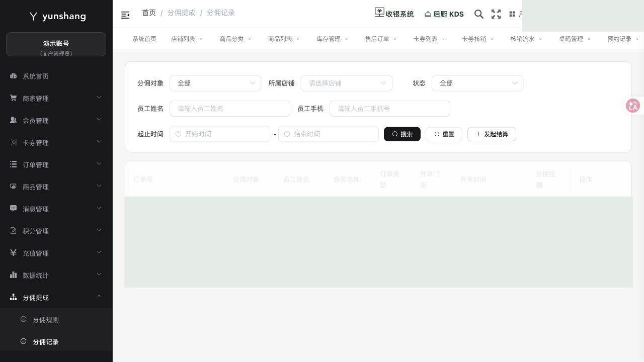Open the 后厨 KDS kitchen display
The height and width of the screenshot is (362, 644).
pyautogui.click(x=444, y=14)
